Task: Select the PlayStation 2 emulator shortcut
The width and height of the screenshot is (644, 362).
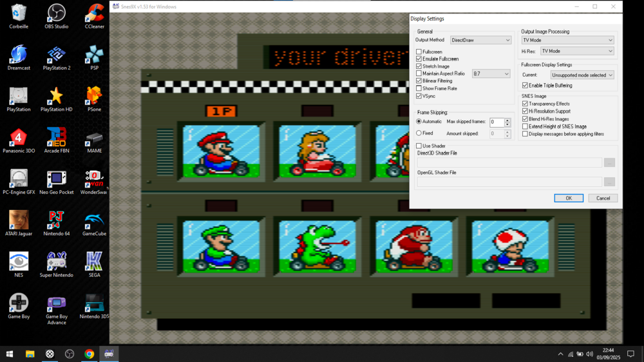Action: (x=56, y=57)
